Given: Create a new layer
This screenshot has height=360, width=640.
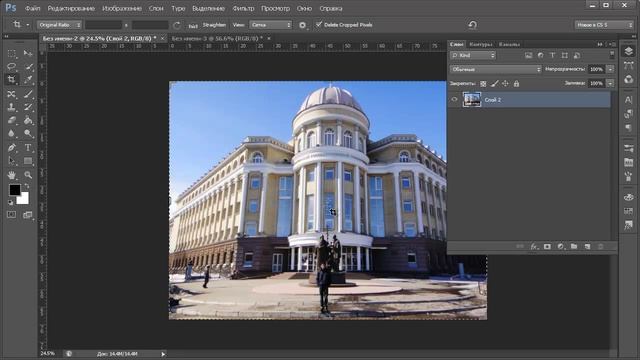Looking at the screenshot, I should tap(587, 247).
